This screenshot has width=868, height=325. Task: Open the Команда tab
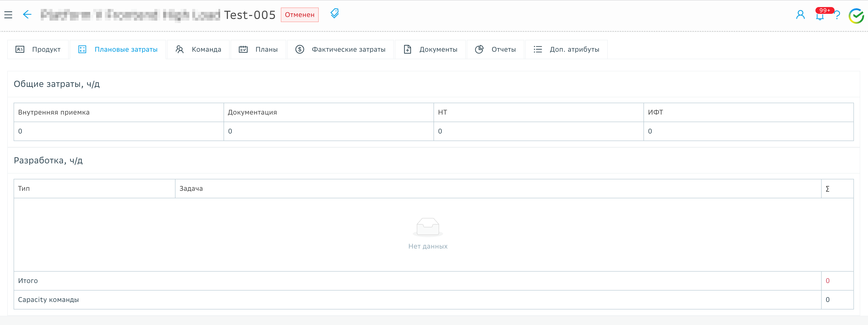(198, 50)
